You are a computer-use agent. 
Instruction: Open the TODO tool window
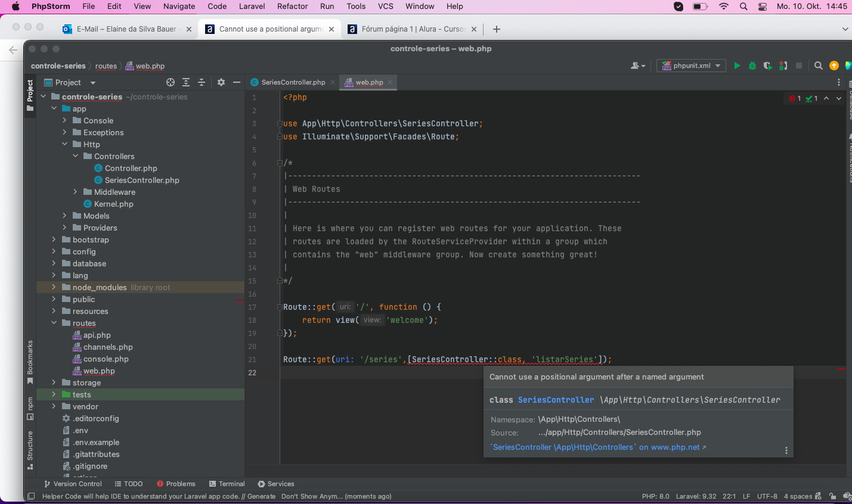point(128,484)
